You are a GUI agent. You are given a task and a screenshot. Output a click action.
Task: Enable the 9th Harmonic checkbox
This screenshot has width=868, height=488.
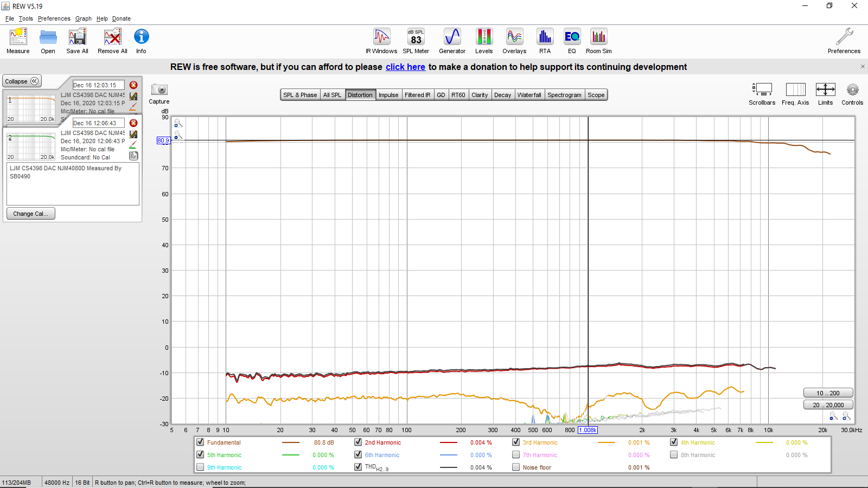point(200,467)
